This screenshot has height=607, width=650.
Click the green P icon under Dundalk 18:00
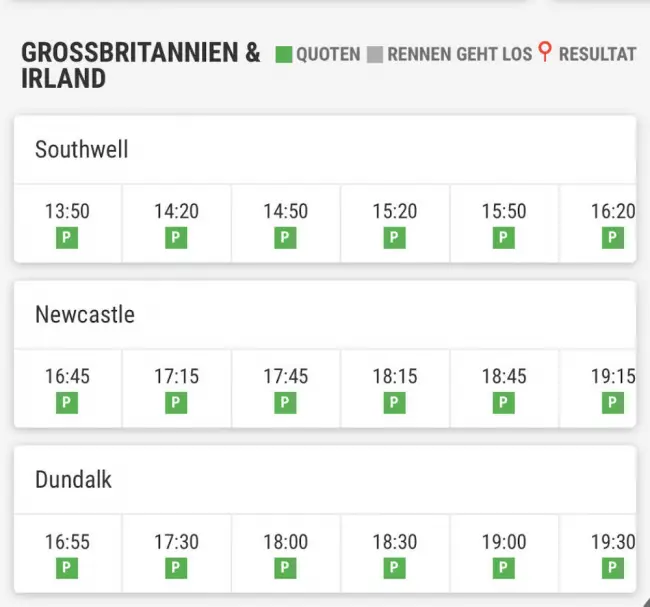click(285, 568)
